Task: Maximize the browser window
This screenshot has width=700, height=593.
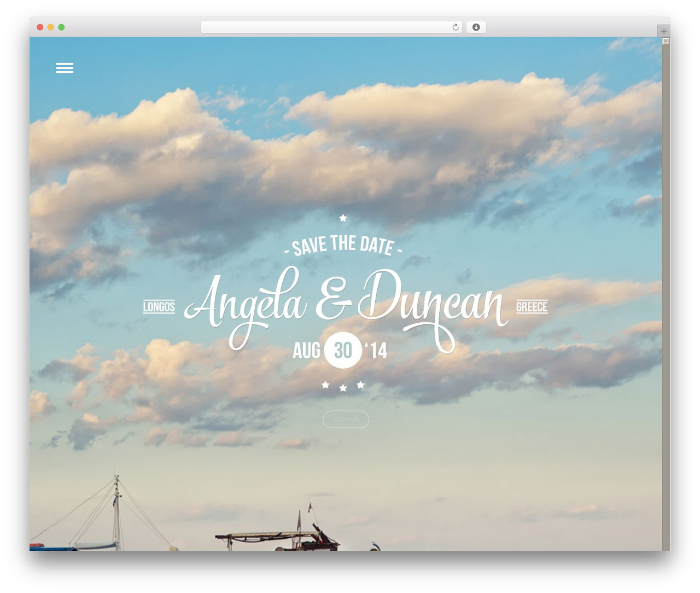Action: tap(61, 27)
